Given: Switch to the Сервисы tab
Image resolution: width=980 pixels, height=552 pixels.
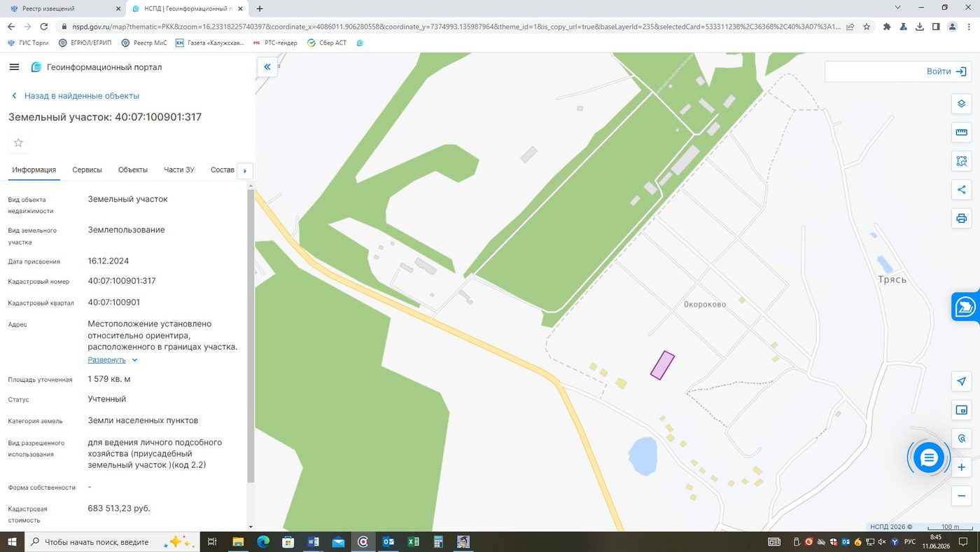Looking at the screenshot, I should [87, 170].
